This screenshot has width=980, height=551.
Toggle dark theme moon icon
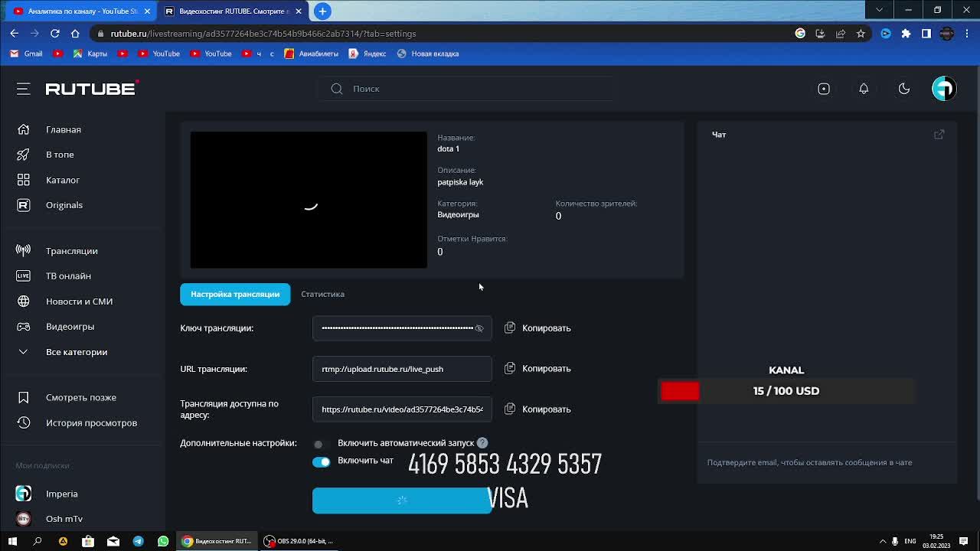pos(904,89)
